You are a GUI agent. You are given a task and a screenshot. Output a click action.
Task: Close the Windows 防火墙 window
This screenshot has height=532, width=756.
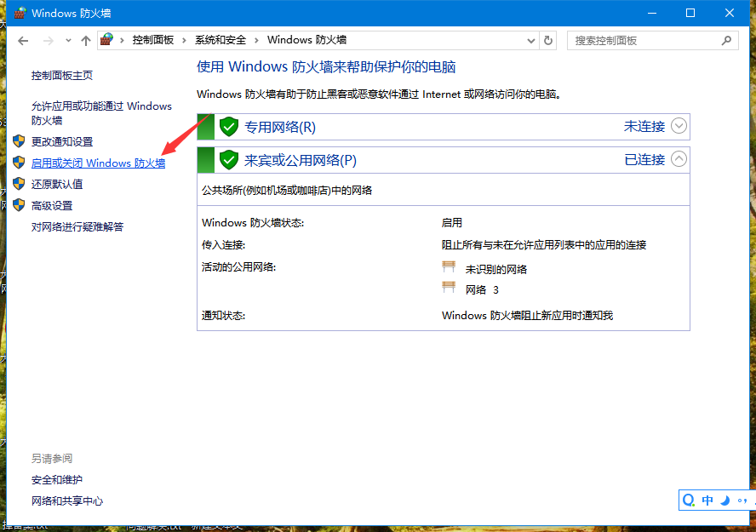click(x=730, y=13)
